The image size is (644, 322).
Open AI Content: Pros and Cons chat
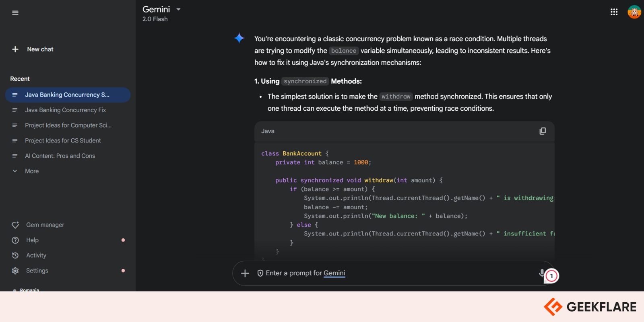pyautogui.click(x=60, y=156)
